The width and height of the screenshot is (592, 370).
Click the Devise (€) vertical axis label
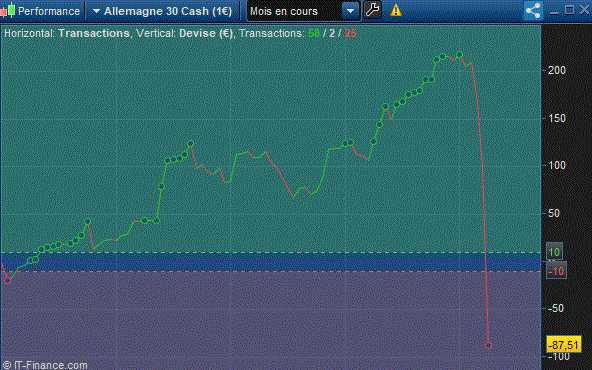[205, 33]
